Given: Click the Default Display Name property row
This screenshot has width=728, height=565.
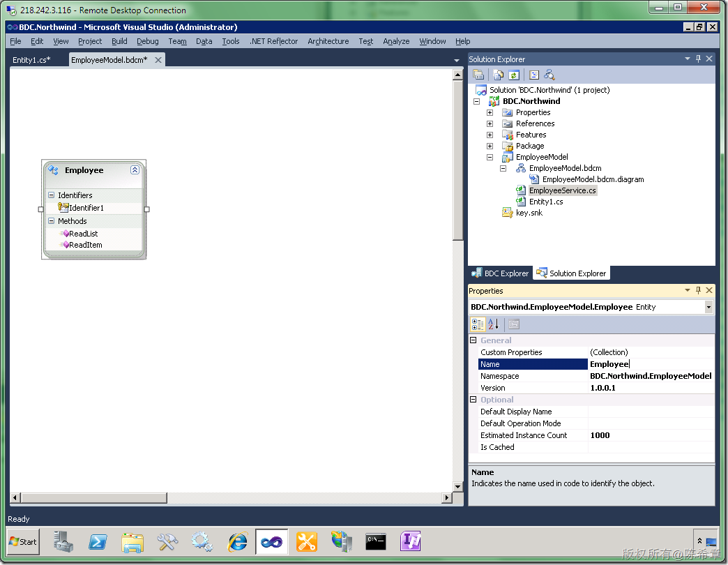Looking at the screenshot, I should pyautogui.click(x=597, y=412).
